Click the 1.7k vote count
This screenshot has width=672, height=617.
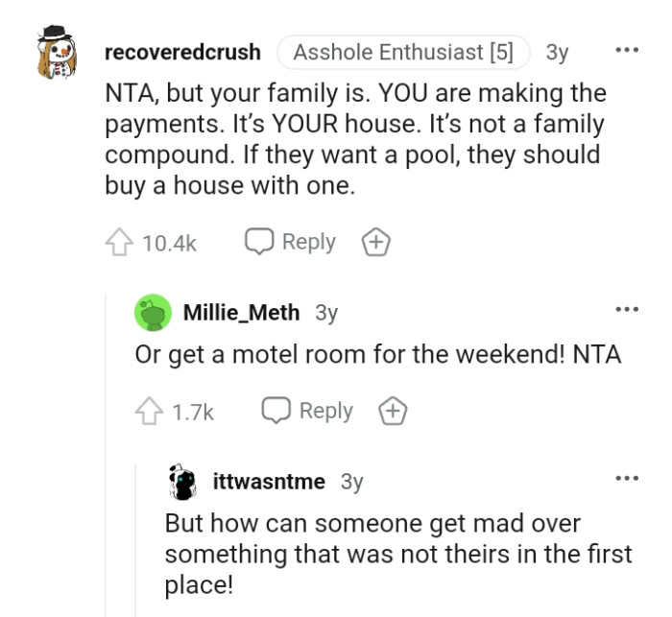(x=193, y=413)
